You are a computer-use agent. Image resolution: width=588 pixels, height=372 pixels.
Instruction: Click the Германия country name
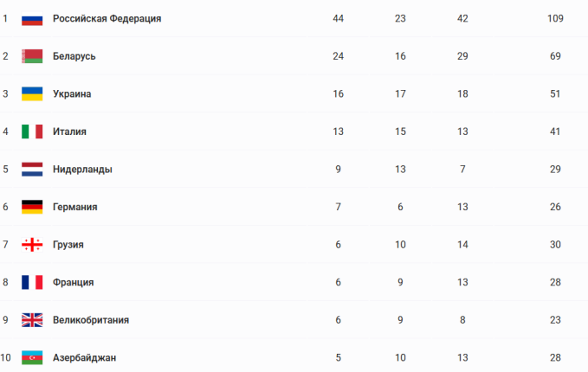coord(74,207)
